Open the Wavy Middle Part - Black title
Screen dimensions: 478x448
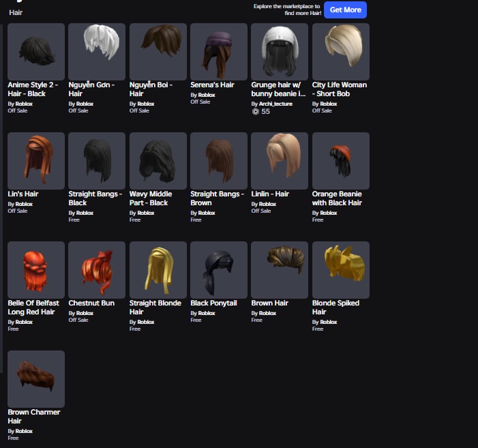(151, 198)
